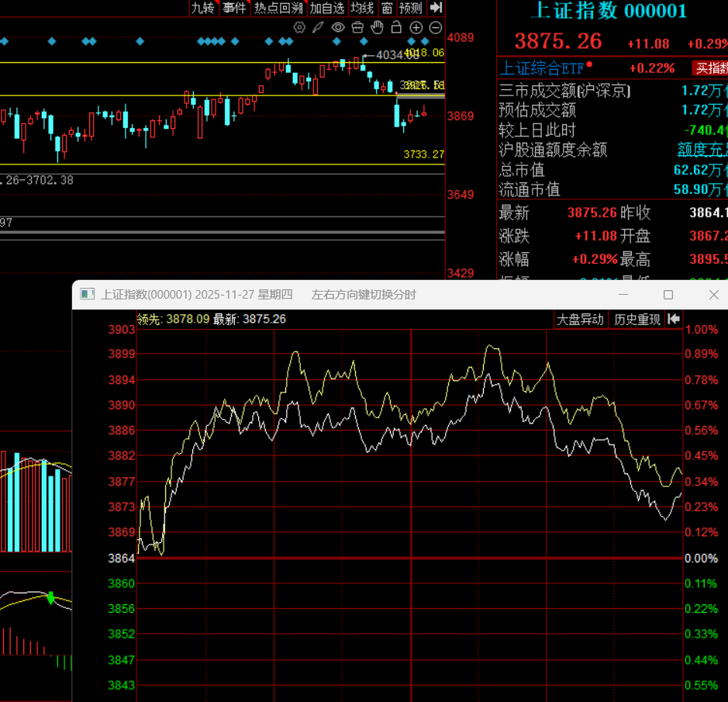The width and height of the screenshot is (728, 702).
Task: Open the 九转 indicator tab
Action: point(202,8)
